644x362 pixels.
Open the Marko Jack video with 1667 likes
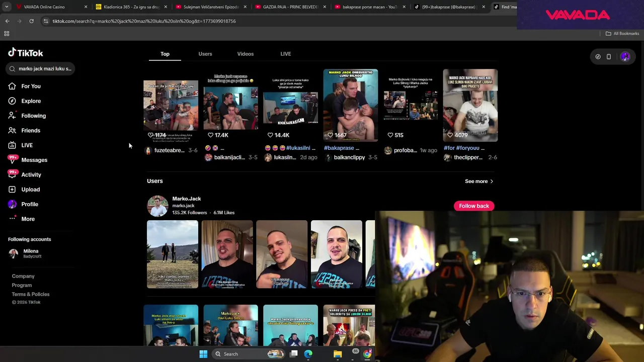tap(350, 105)
